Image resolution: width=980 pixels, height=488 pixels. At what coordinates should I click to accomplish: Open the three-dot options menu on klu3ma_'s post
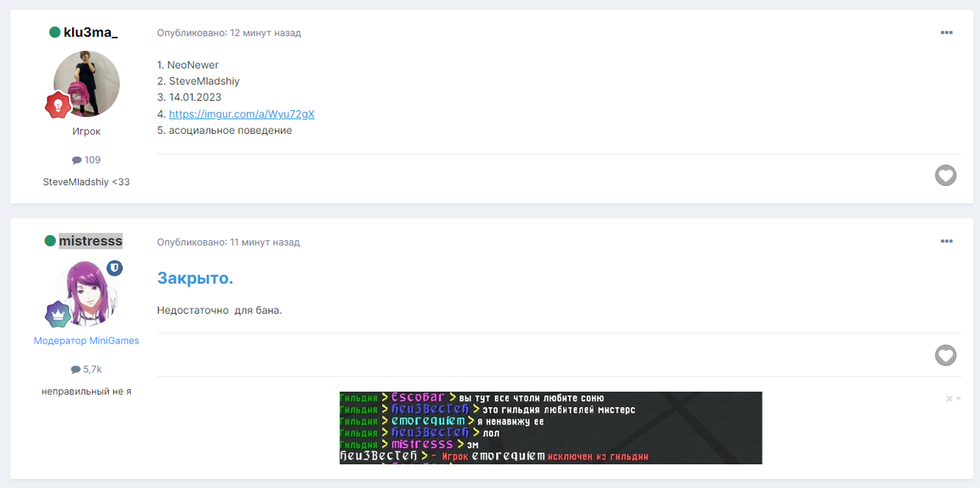click(x=946, y=33)
